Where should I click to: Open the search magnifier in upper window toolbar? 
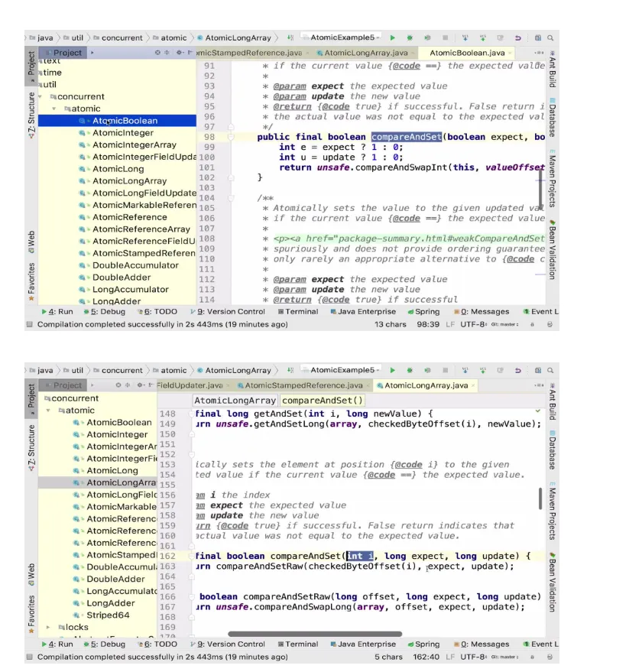click(550, 37)
